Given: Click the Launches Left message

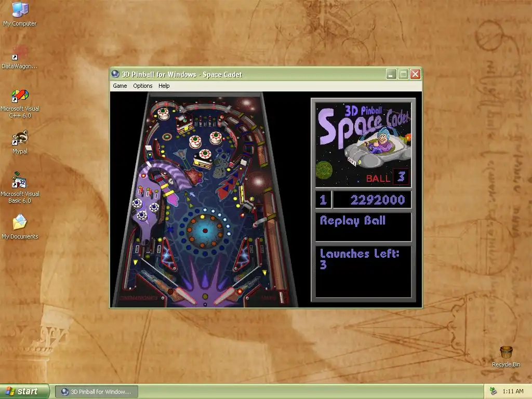Looking at the screenshot, I should [x=360, y=259].
